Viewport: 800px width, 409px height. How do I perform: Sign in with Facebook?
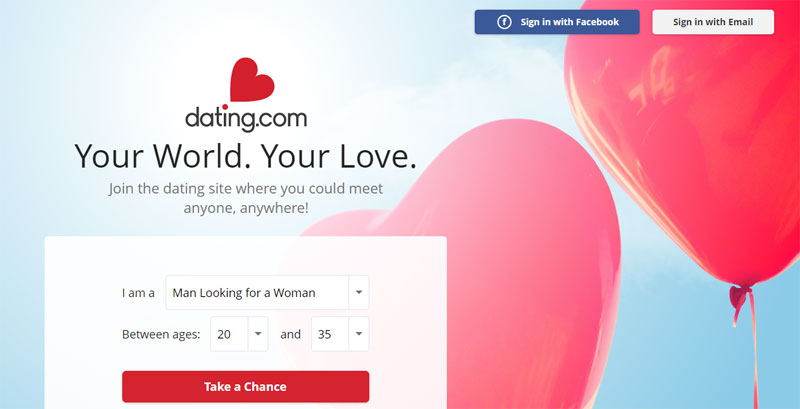point(557,22)
